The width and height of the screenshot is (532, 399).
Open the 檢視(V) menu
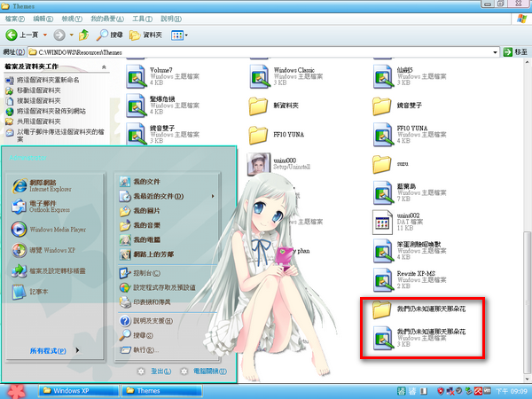point(72,19)
